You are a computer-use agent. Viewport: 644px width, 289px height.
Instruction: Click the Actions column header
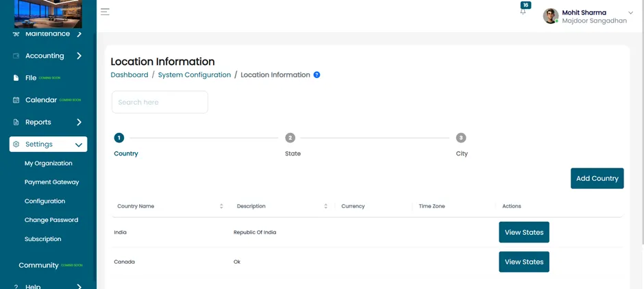point(511,206)
